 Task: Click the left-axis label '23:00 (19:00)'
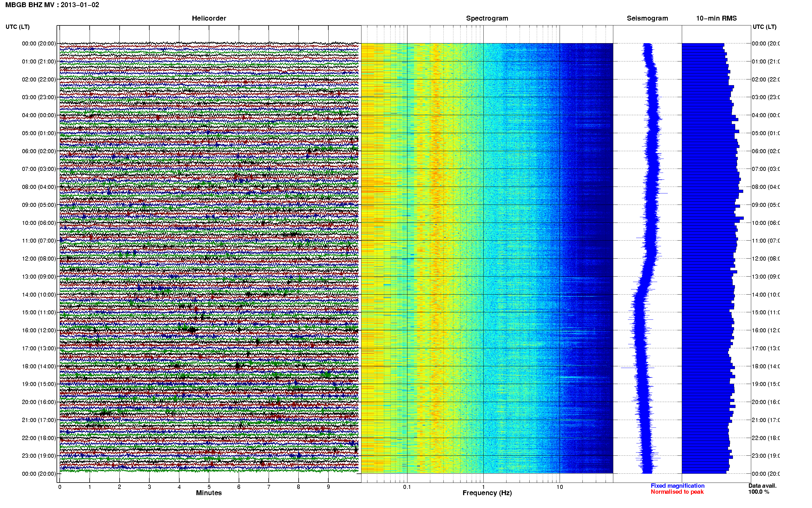point(39,456)
